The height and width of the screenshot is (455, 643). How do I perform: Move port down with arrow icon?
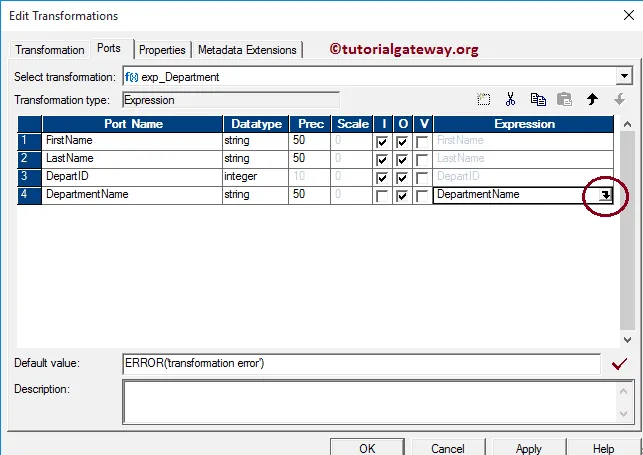618,99
